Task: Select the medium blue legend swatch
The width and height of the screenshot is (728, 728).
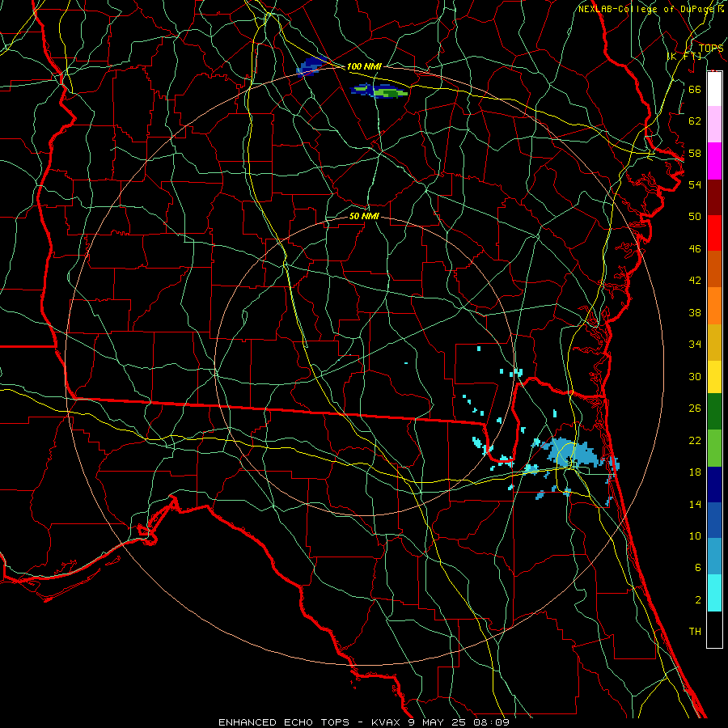Action: click(x=714, y=520)
